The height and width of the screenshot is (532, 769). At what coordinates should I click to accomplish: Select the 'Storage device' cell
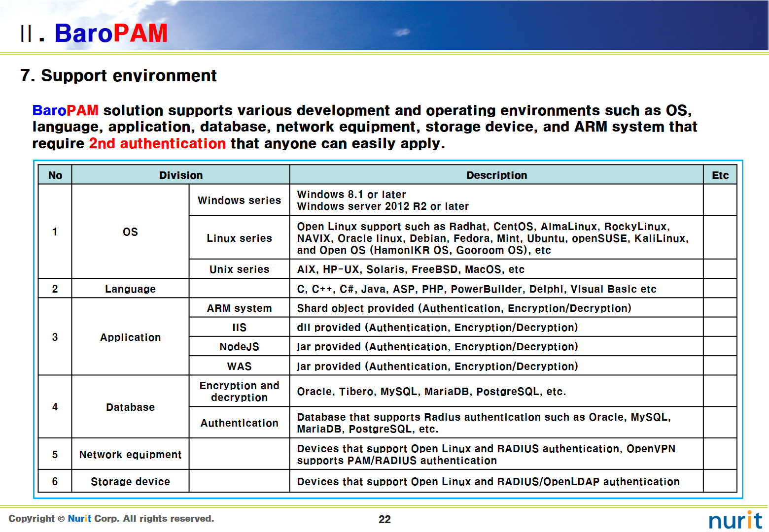(130, 481)
